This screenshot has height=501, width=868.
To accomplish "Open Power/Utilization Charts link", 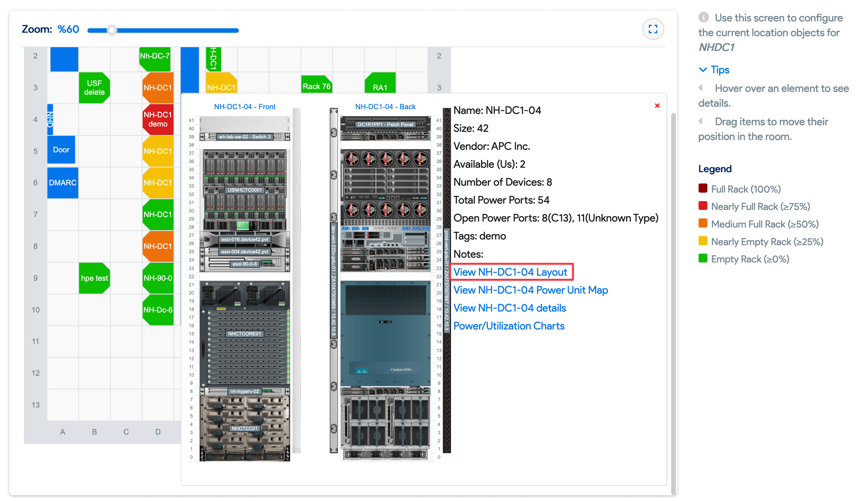I will pos(509,325).
